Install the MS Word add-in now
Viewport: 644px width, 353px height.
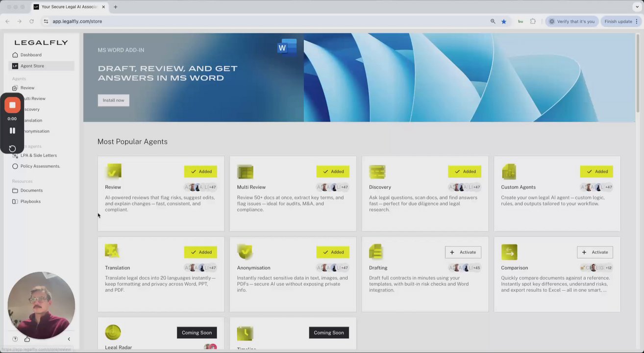tap(113, 100)
